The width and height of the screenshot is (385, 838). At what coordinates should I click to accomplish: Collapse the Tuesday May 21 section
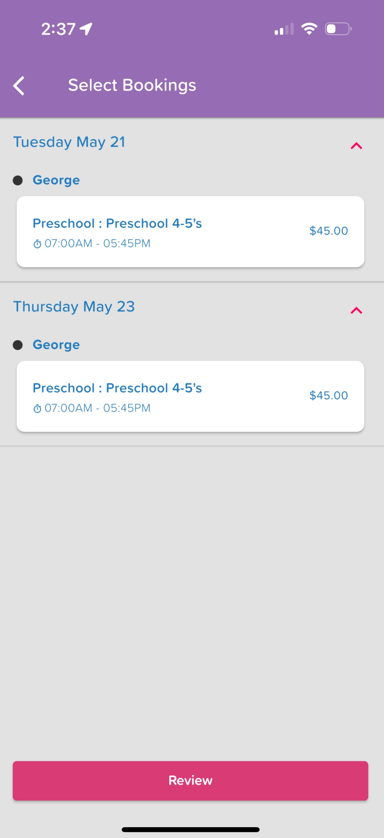point(356,145)
